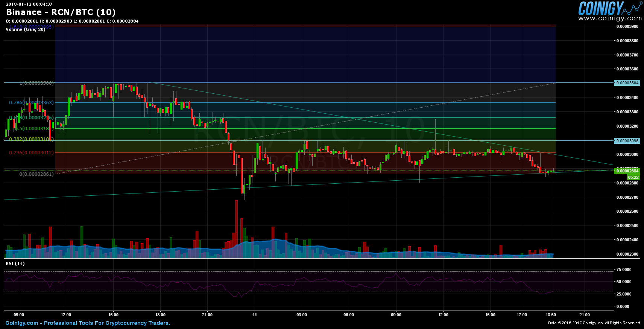
Task: Click the 0.00003400 price axis label
Action: coord(627,97)
